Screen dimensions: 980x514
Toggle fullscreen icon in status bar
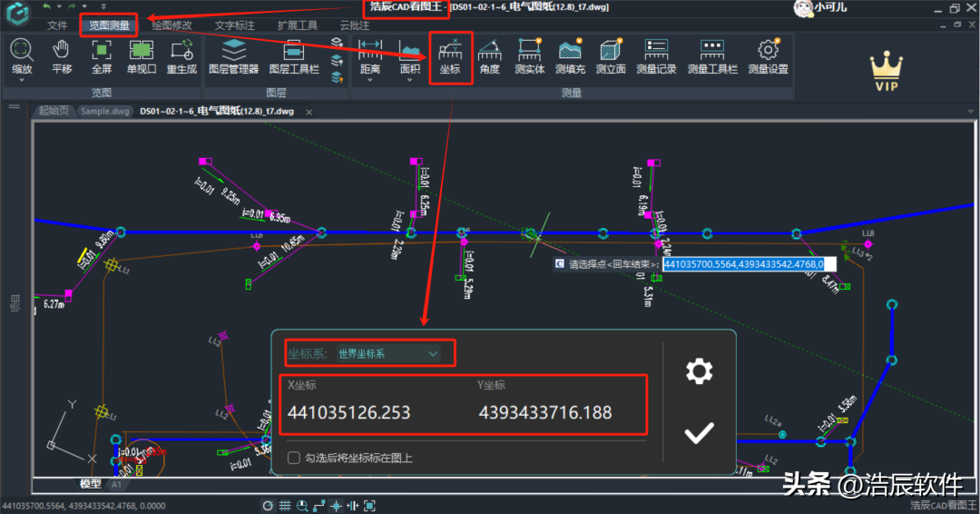click(x=369, y=506)
